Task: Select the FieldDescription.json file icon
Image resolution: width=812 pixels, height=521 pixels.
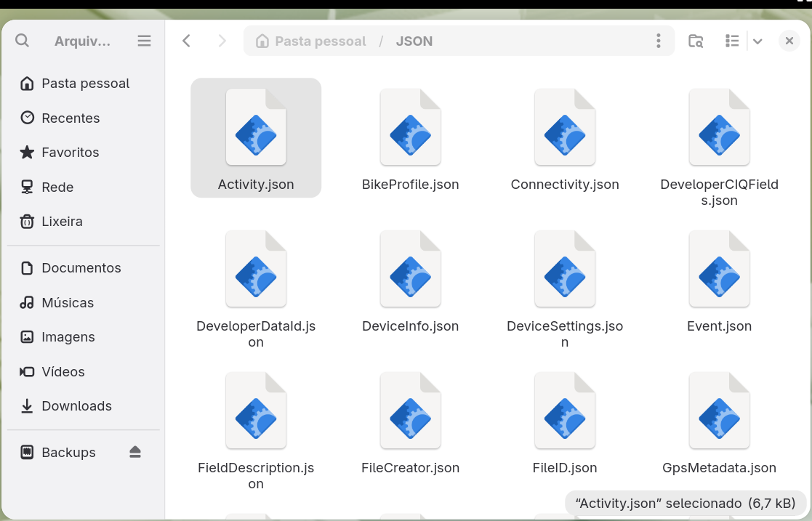Action: (256, 411)
